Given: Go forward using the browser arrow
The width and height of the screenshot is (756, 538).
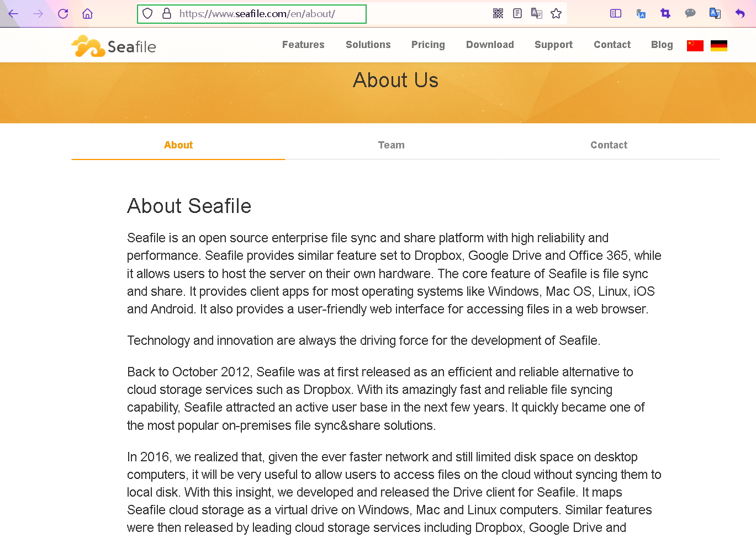Looking at the screenshot, I should pos(38,14).
